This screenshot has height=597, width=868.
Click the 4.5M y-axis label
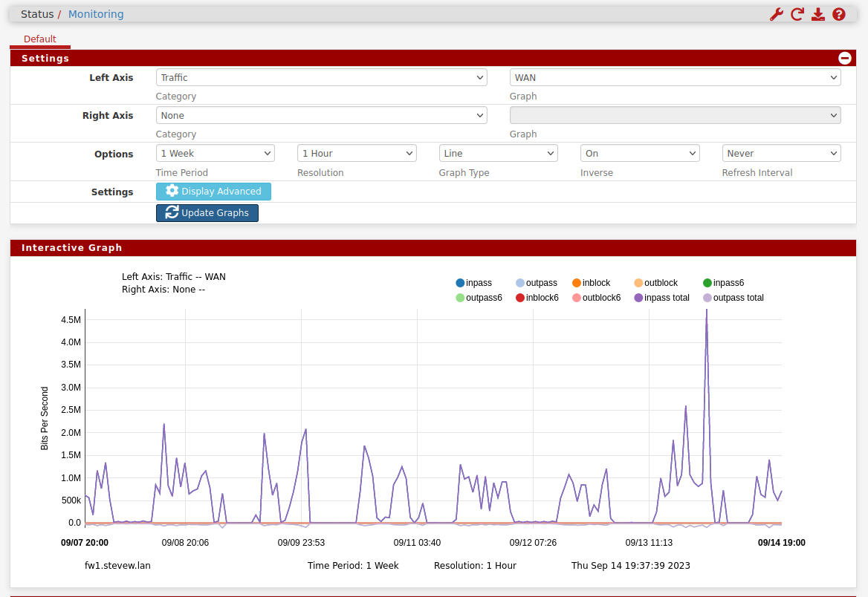[71, 320]
